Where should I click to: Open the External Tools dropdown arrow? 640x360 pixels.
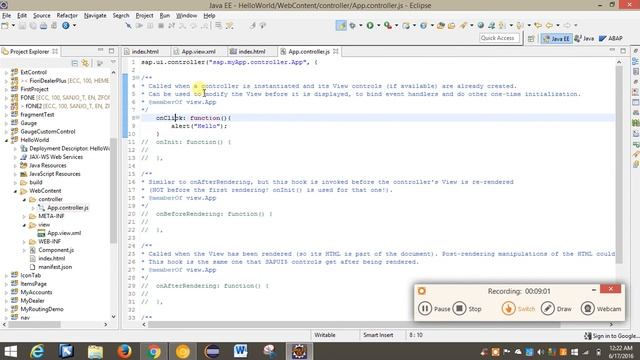pyautogui.click(x=396, y=26)
